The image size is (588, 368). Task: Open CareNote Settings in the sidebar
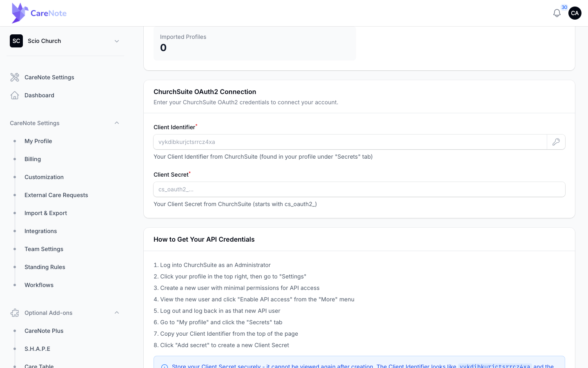coord(49,77)
